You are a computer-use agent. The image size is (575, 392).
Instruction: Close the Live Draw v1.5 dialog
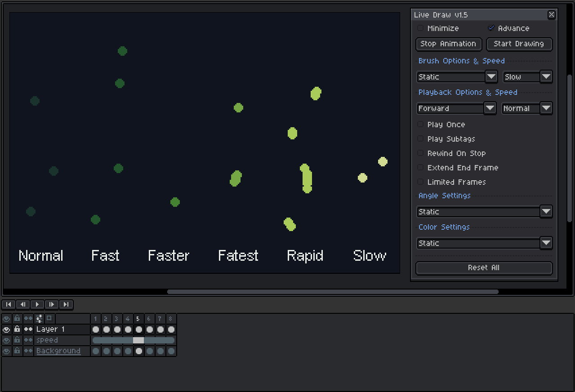[552, 15]
